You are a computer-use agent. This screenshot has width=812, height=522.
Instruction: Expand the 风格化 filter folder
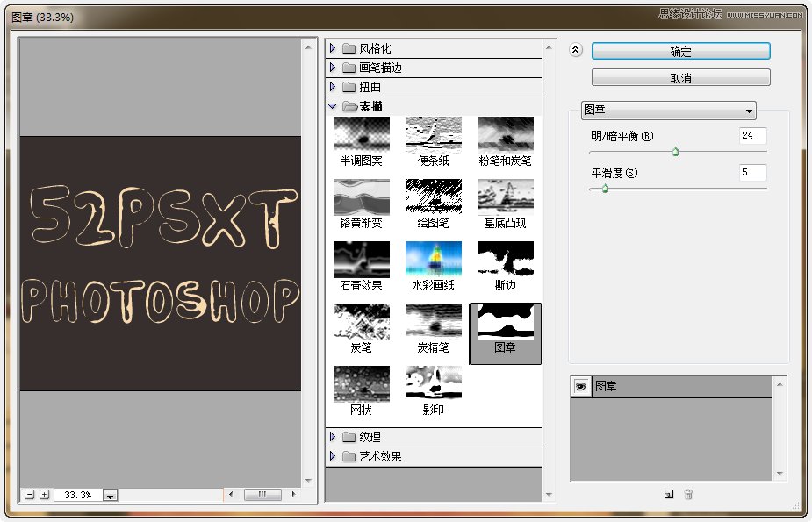pyautogui.click(x=333, y=48)
